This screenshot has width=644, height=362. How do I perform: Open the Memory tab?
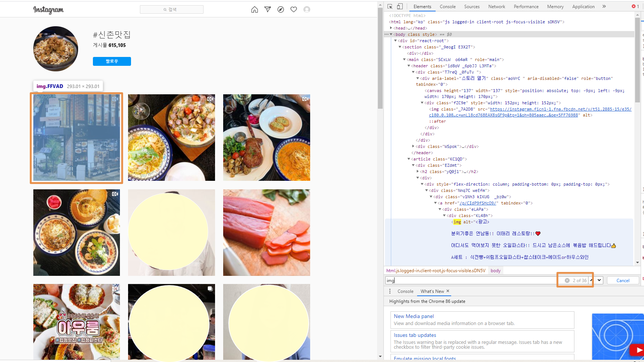click(555, 7)
